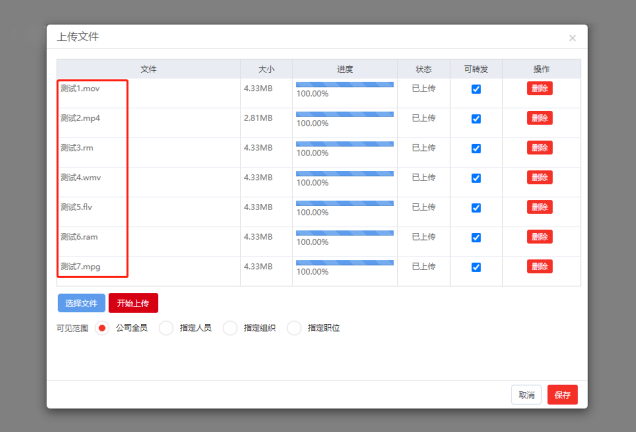Screen dimensions: 636x432
Task: Click 删除 for 测试4.wmv
Action: point(540,178)
